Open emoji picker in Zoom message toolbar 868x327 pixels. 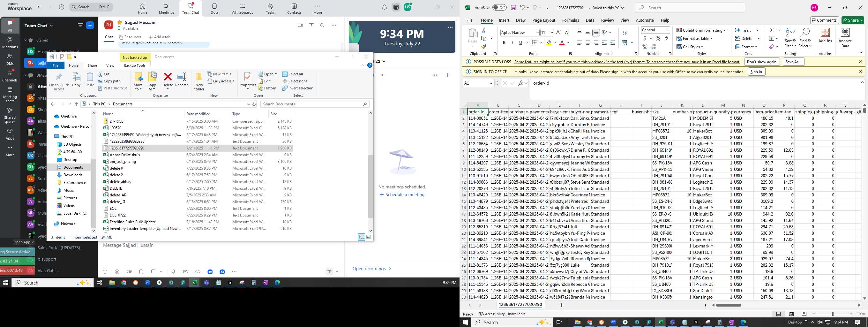click(x=117, y=272)
